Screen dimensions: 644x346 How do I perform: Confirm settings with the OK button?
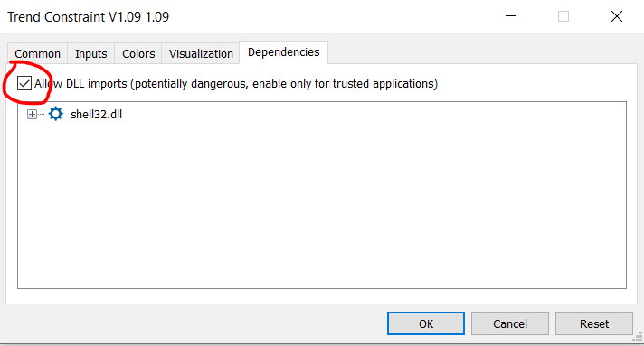[x=426, y=323]
